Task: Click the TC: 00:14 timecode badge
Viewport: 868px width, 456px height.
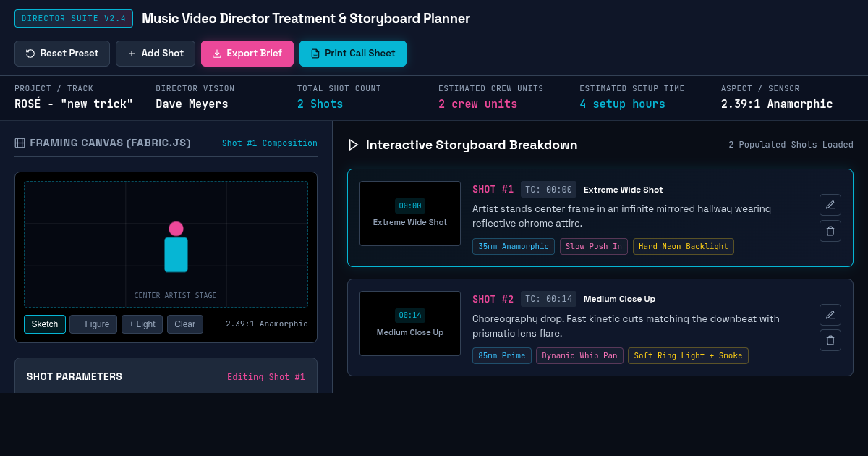Action: click(x=548, y=299)
